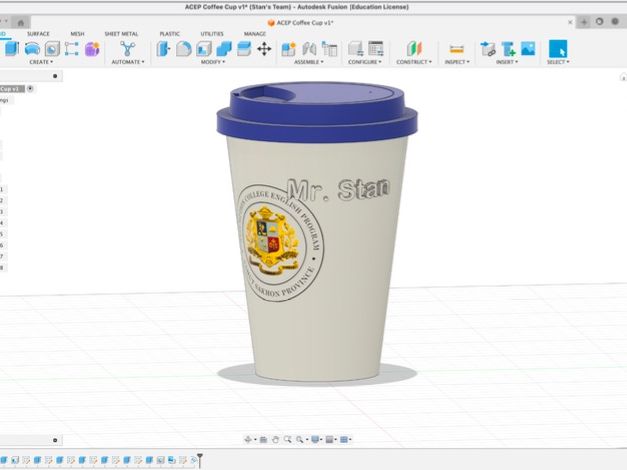This screenshot has height=470, width=627.
Task: Toggle the comments panel dot button at bottom left
Action: coord(55,440)
